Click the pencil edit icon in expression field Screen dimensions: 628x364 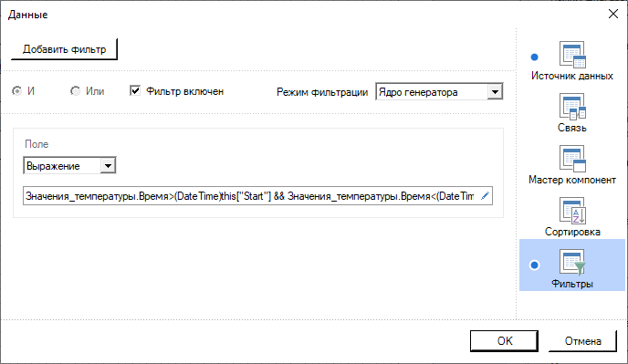point(485,196)
